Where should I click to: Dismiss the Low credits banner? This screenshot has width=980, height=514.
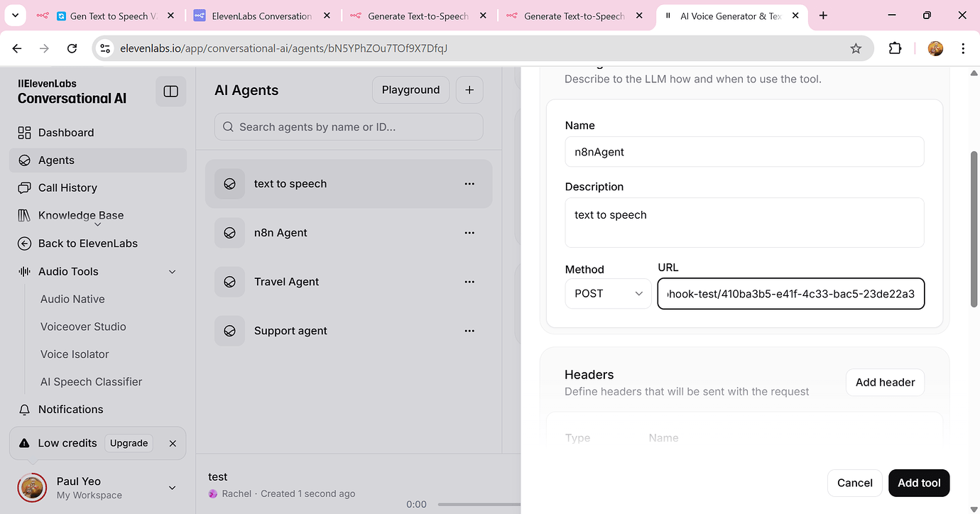[173, 443]
